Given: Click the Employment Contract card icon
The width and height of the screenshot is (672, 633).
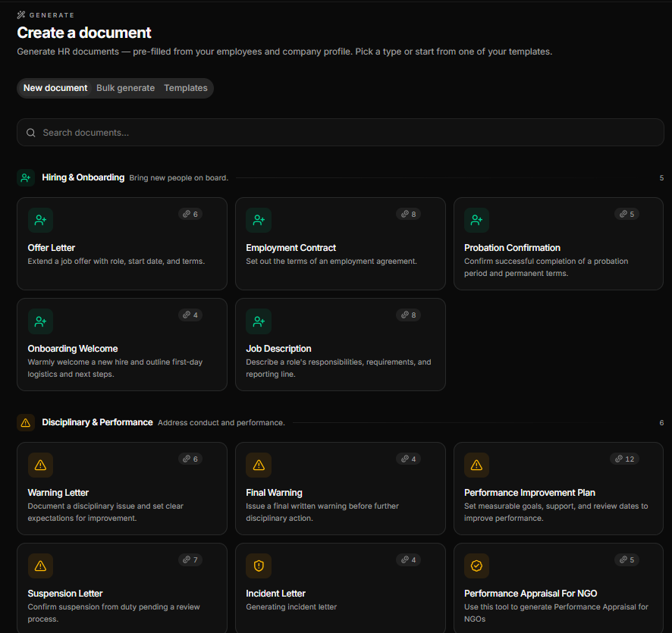Looking at the screenshot, I should coord(259,220).
